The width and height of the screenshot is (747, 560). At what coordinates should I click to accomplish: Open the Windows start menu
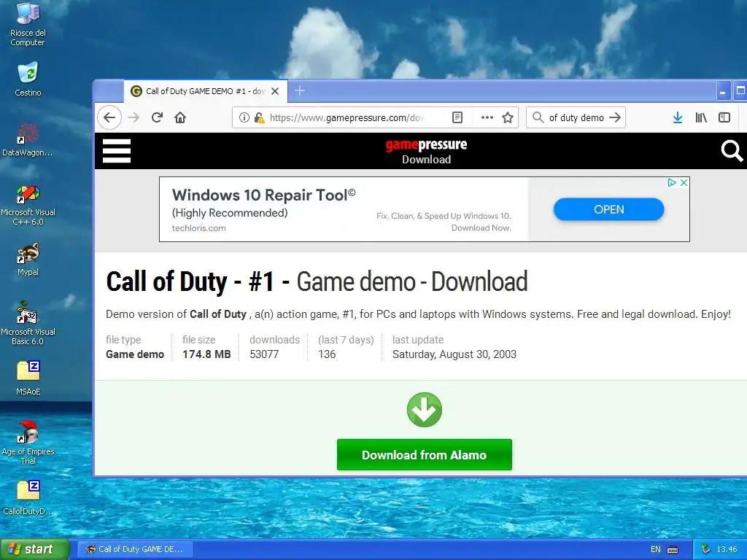coord(34,549)
